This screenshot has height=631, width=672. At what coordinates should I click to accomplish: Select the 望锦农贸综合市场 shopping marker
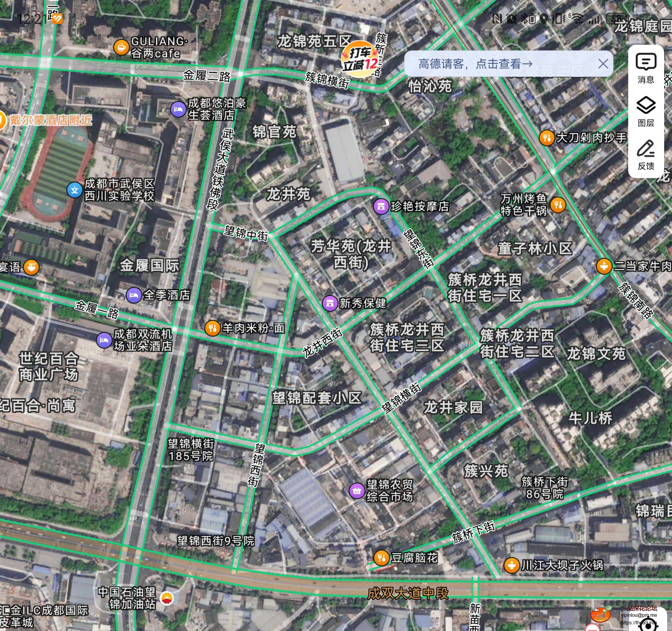coord(356,490)
